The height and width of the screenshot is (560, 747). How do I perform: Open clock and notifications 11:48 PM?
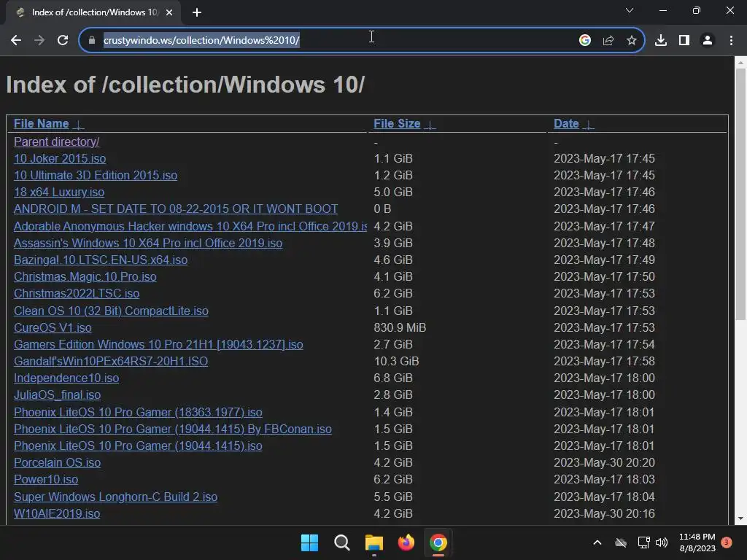697,542
